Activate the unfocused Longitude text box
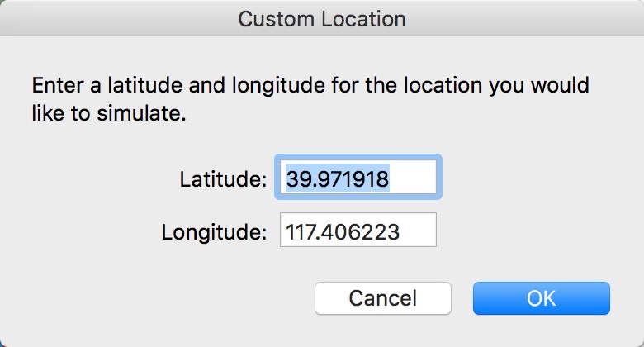Screen dimensions: 644x347 pos(358,231)
